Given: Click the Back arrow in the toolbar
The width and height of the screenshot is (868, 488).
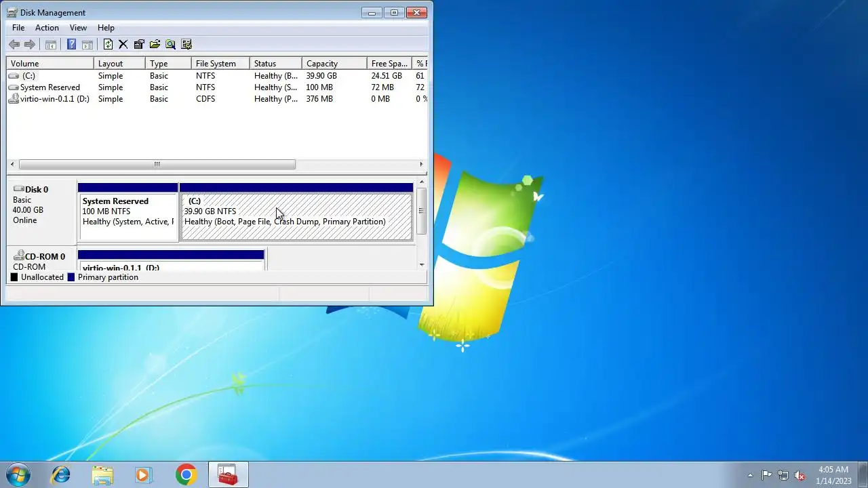Looking at the screenshot, I should pos(14,45).
